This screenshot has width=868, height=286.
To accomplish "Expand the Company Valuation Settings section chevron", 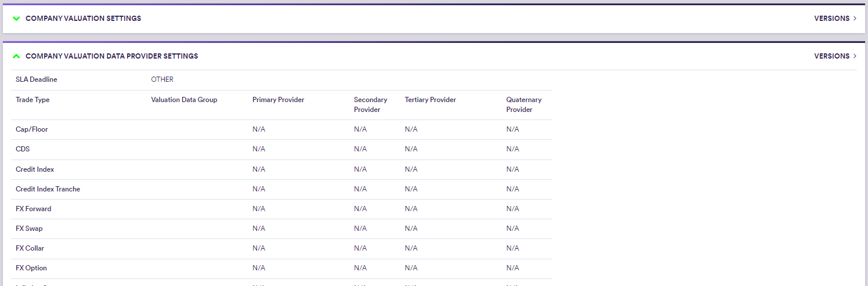I will (16, 19).
